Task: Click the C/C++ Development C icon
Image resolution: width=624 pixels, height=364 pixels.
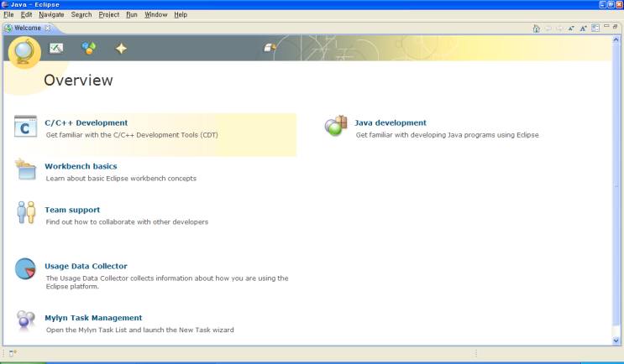Action: [x=25, y=127]
